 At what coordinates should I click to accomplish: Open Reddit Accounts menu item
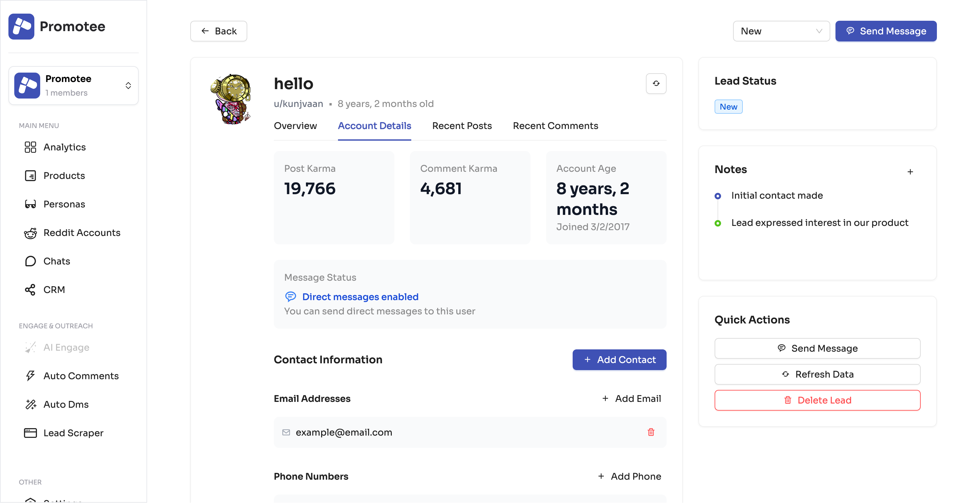(74, 233)
